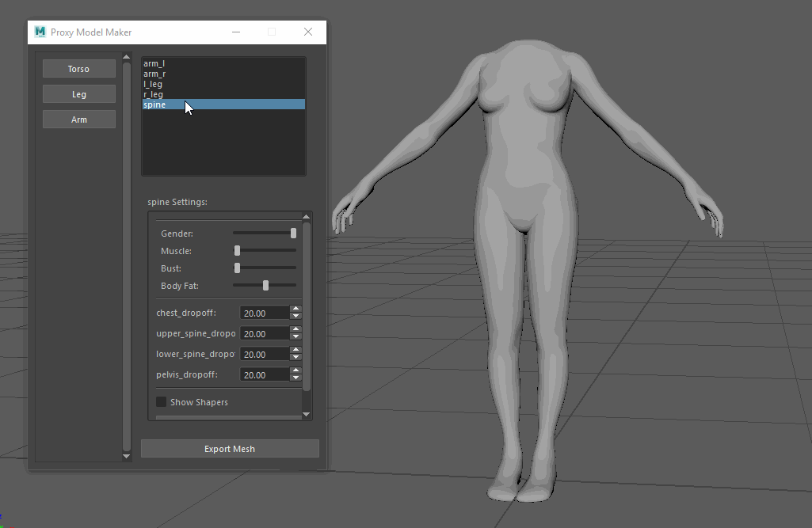Click the left panel's scroll-up arrow
Image resolution: width=812 pixels, height=528 pixels.
click(126, 57)
